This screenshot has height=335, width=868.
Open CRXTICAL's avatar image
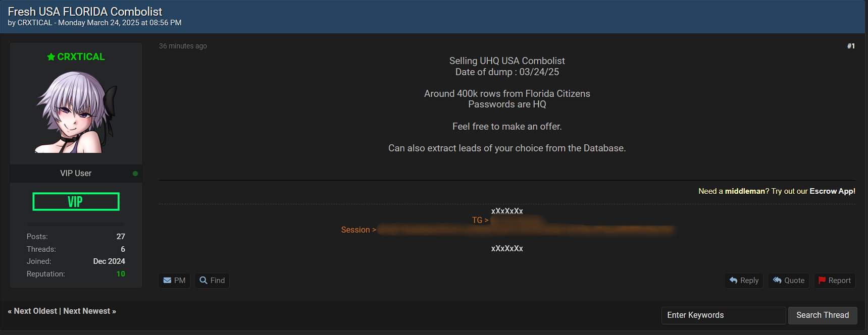tap(76, 111)
